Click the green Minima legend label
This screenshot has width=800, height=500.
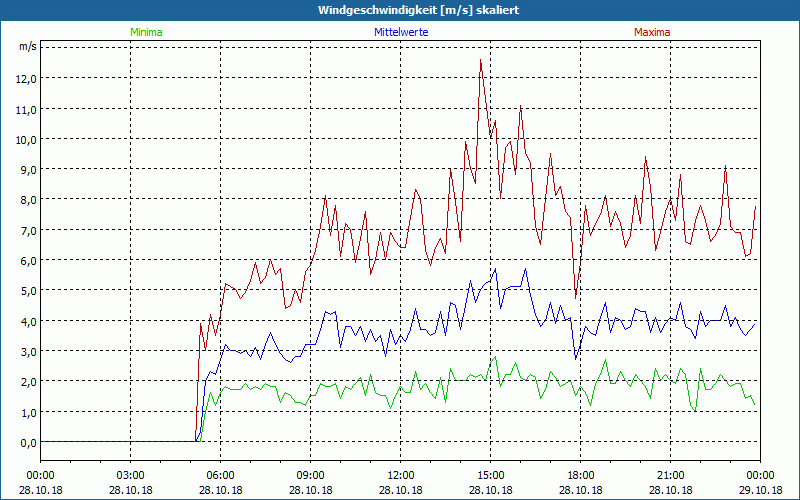tap(146, 32)
